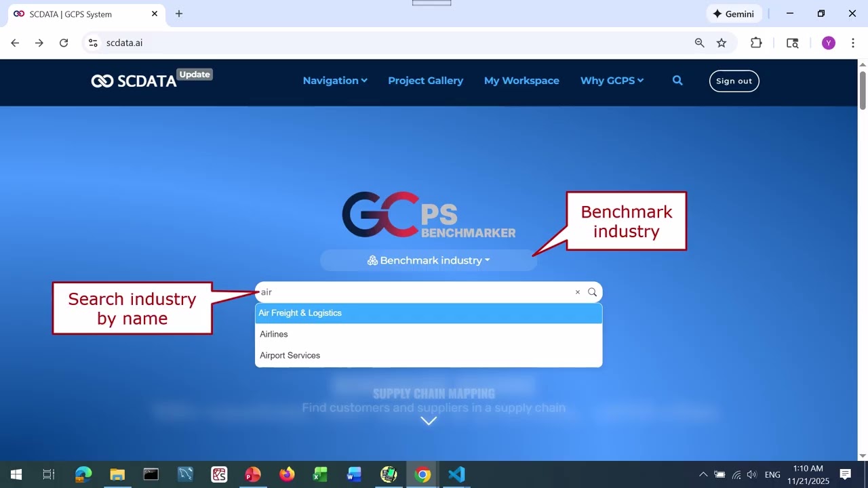This screenshot has width=868, height=488.
Task: Open the Gemini button in title bar
Action: click(x=734, y=14)
